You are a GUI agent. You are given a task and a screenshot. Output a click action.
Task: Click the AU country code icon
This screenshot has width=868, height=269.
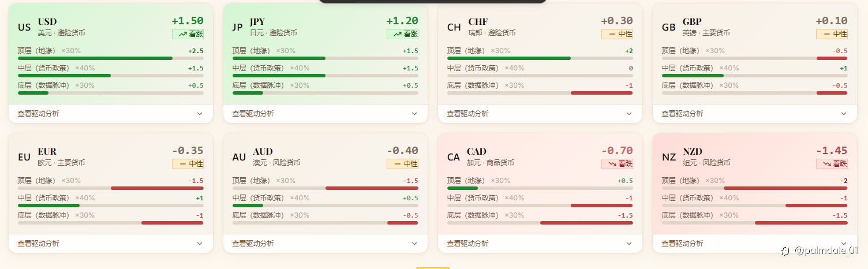pyautogui.click(x=239, y=157)
